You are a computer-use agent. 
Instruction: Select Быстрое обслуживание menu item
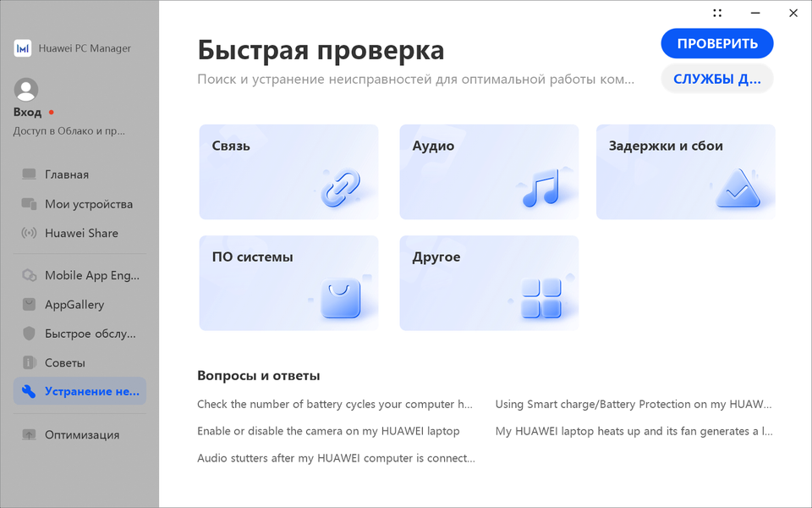coord(80,334)
